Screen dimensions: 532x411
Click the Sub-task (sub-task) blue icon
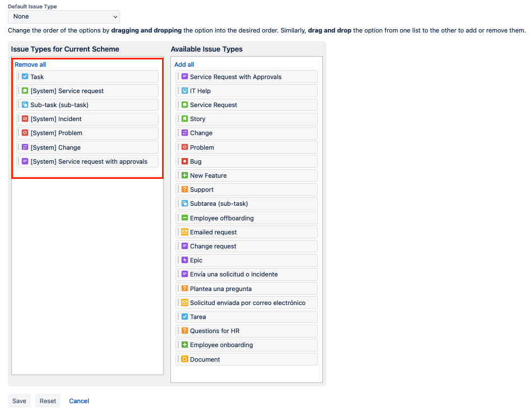25,104
